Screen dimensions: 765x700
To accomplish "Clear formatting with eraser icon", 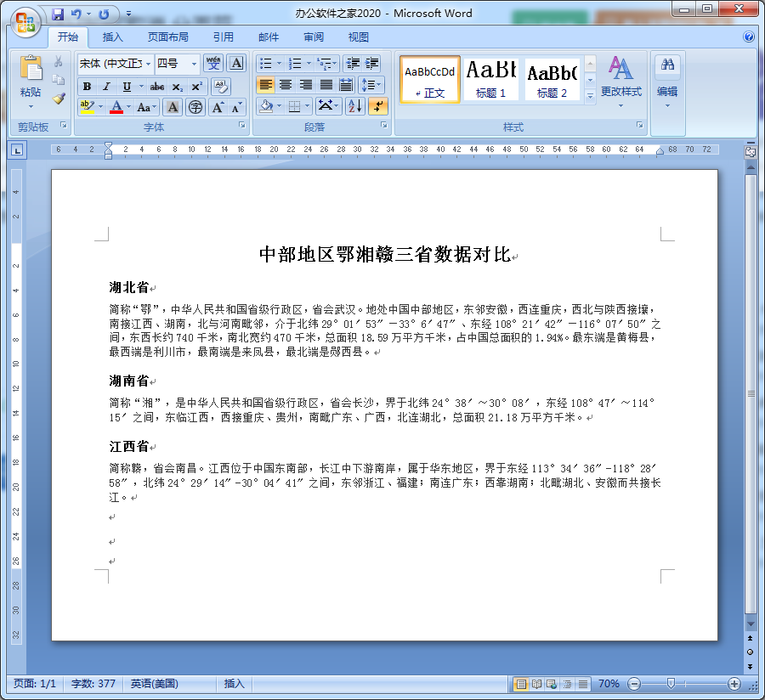I will coord(220,87).
